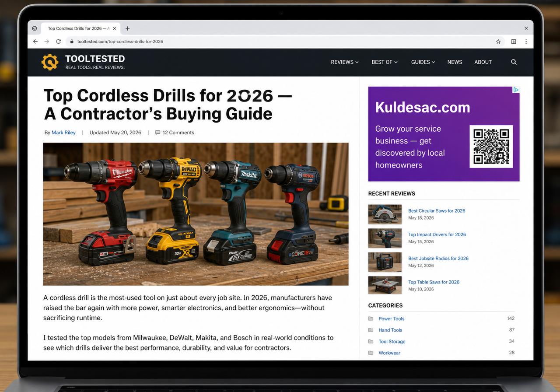Click the article headline about cordless drills
Viewport: 560px width, 392px height.
(x=168, y=105)
